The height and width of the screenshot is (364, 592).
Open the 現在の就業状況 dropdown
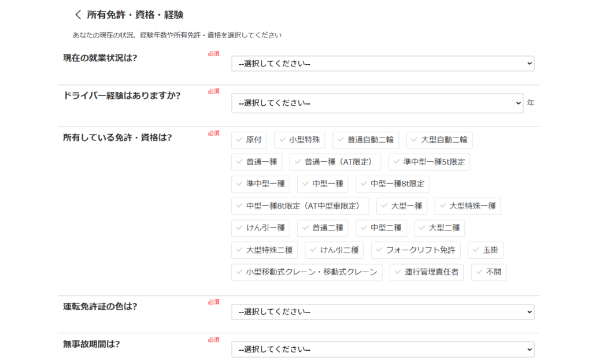pyautogui.click(x=382, y=64)
